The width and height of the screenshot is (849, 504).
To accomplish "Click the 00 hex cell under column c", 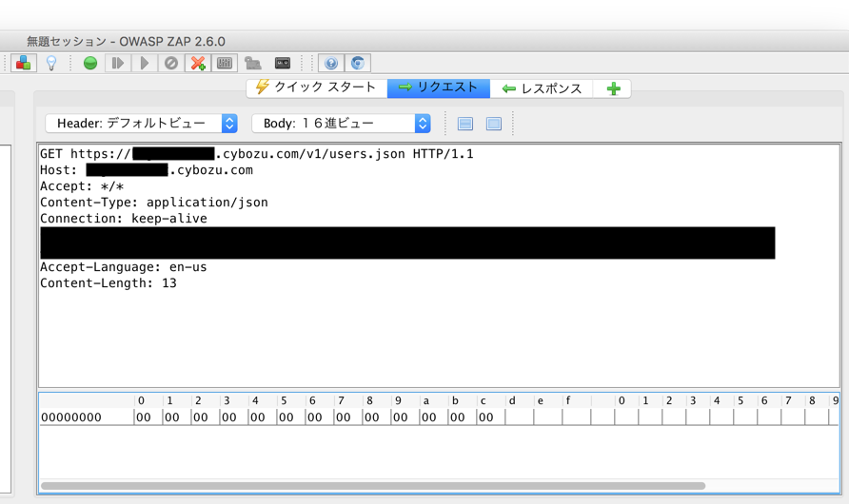I will [x=486, y=417].
